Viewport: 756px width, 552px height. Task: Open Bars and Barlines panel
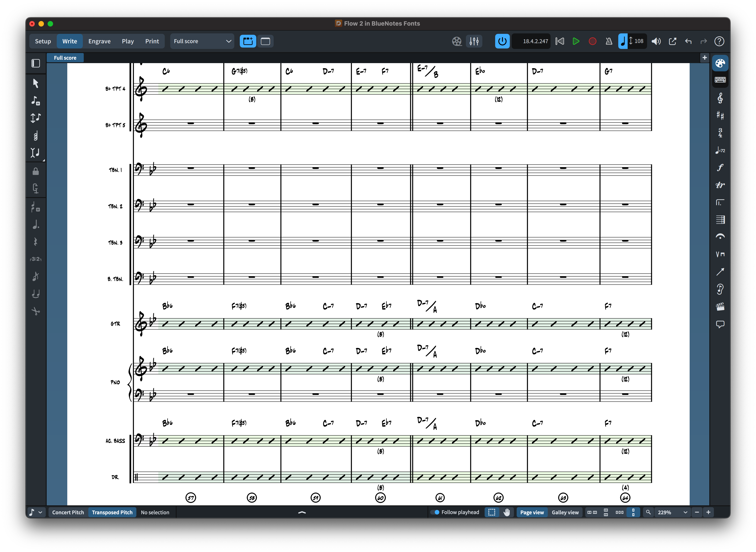(x=720, y=220)
